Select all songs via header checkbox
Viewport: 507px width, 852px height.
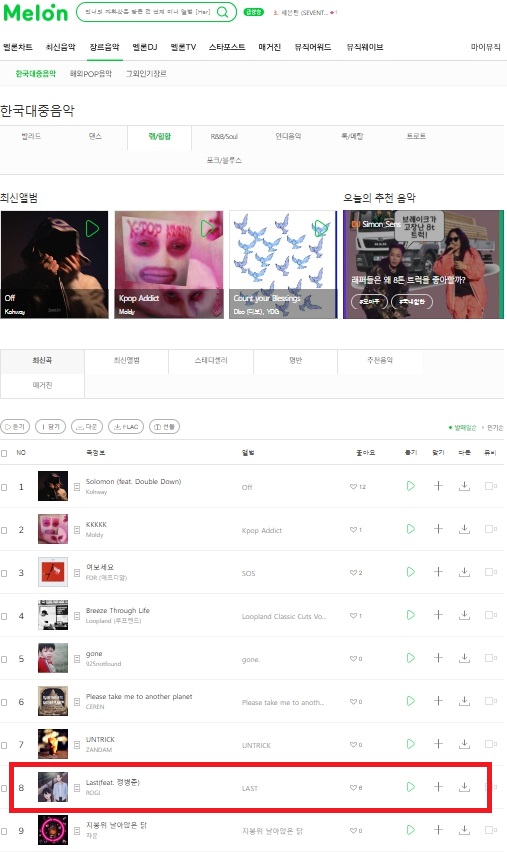click(4, 453)
